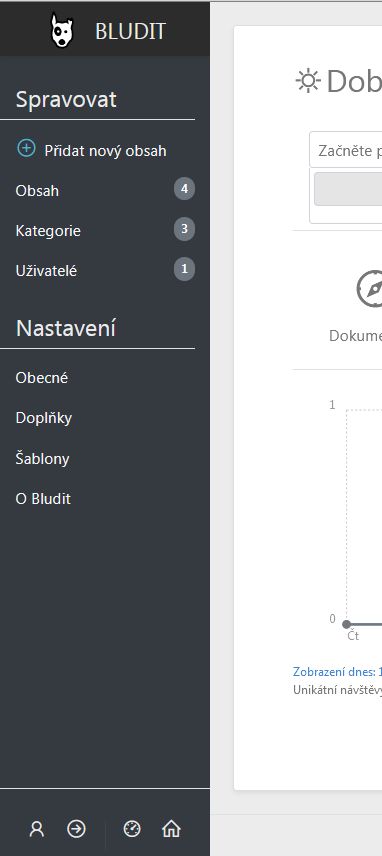Click the Bludit dog logo
The height and width of the screenshot is (856, 382).
point(62,31)
